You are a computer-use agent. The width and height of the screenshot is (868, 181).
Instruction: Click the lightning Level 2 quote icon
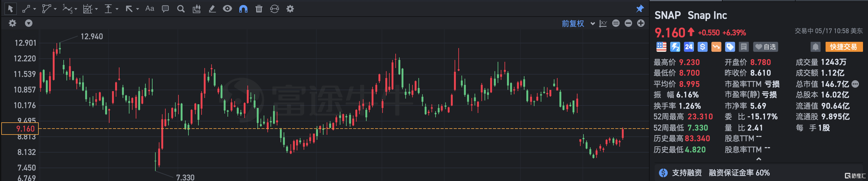coord(675,47)
